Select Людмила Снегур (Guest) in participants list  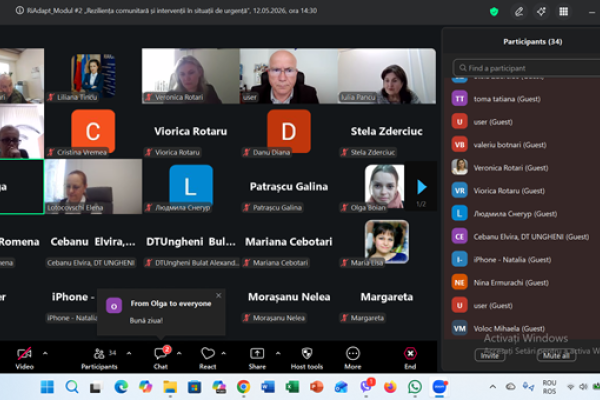point(522,214)
